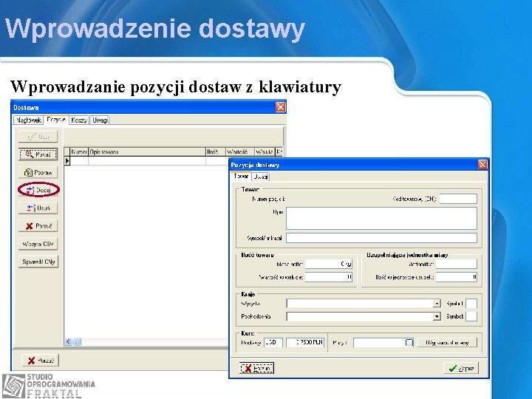Click the Usuń delete-position button
The image size is (532, 399).
[x=38, y=208]
